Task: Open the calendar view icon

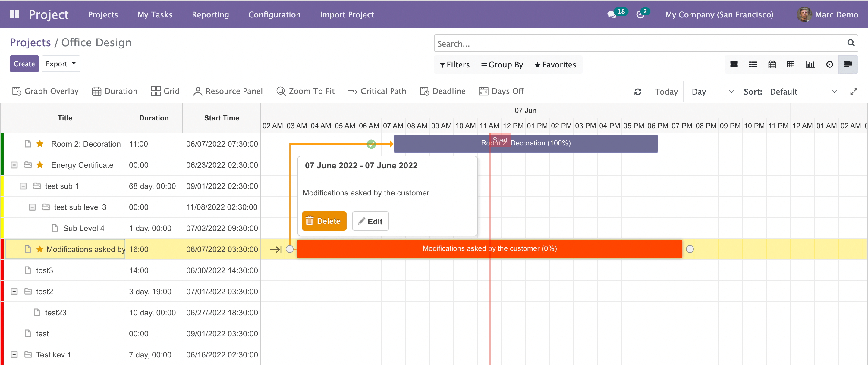Action: click(x=772, y=64)
